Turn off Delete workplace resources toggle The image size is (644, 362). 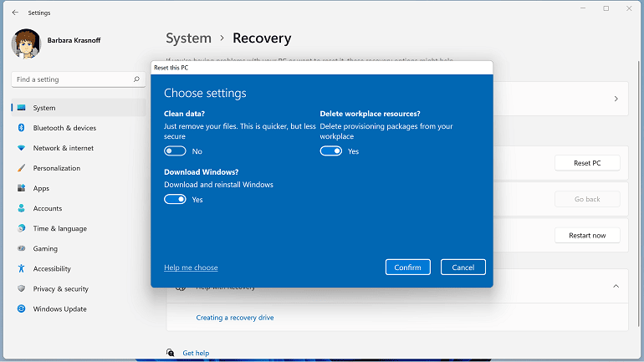point(331,151)
